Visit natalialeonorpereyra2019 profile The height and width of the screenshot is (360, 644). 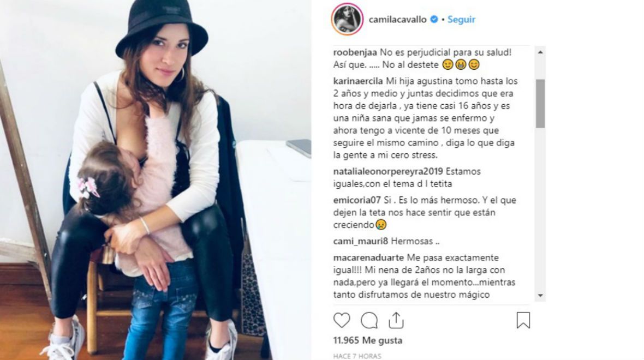(x=388, y=172)
